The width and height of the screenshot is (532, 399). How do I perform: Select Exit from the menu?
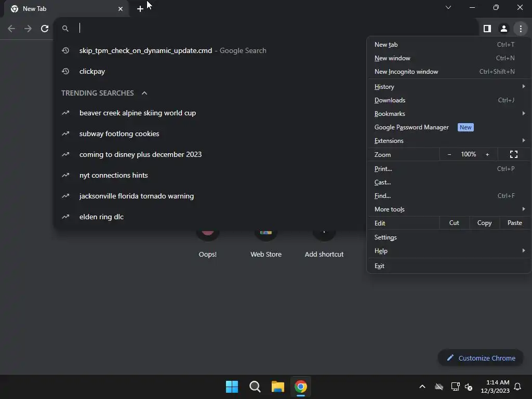pos(449,265)
